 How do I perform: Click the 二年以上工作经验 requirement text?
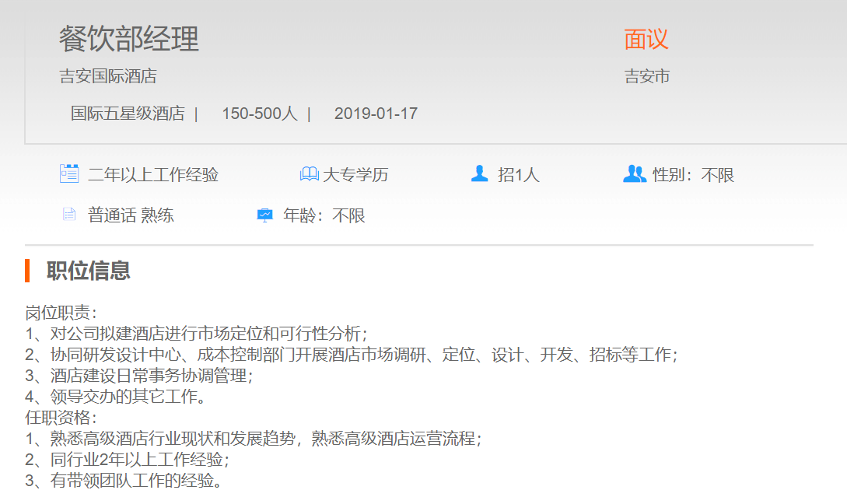pyautogui.click(x=153, y=175)
